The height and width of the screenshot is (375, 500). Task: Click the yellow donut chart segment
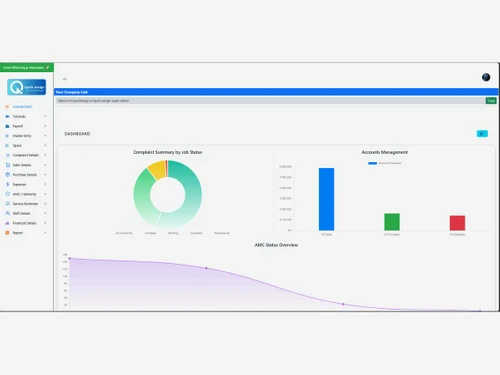[157, 169]
